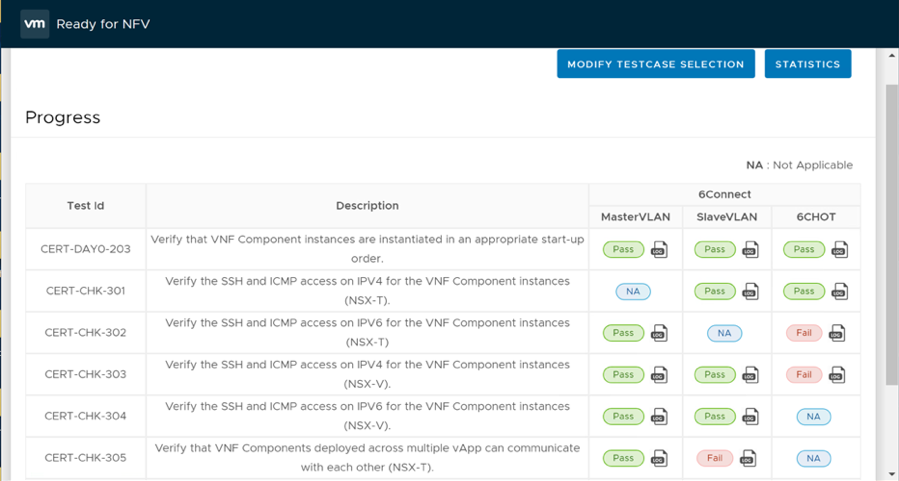The height and width of the screenshot is (481, 899).
Task: Click Fail badge for CERT-CHK-302 6CHOT
Action: pos(804,333)
